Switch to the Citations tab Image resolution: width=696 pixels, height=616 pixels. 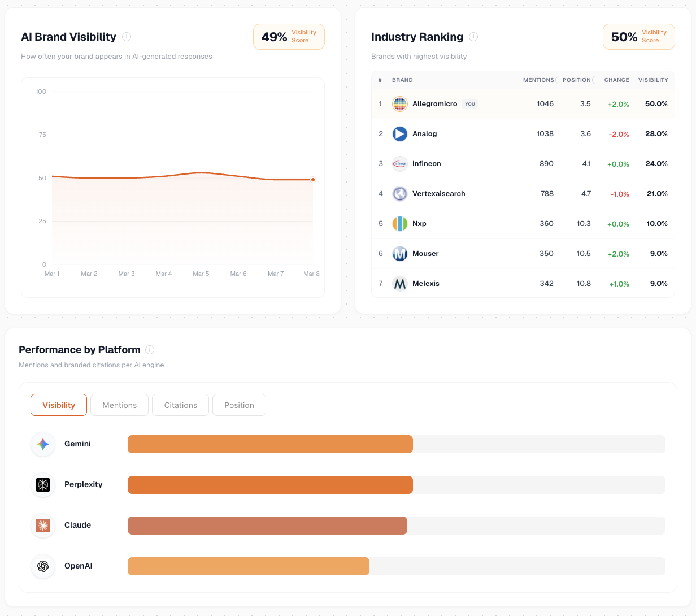180,405
